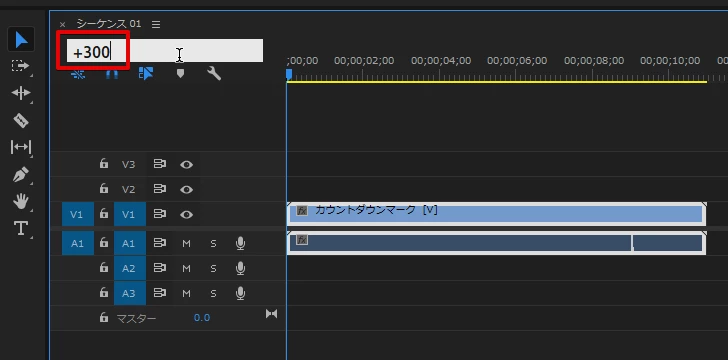Image resolution: width=728 pixels, height=360 pixels.
Task: Toggle A1 track targeting button
Action: click(x=130, y=243)
